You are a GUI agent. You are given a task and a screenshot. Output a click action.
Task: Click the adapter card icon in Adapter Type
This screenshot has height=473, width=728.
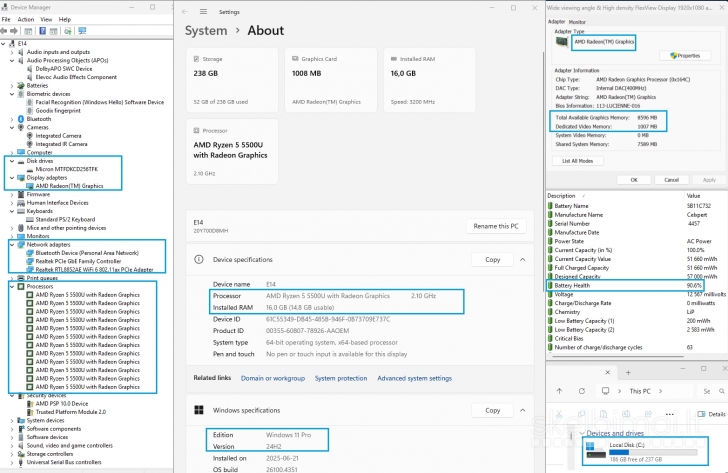click(x=562, y=42)
